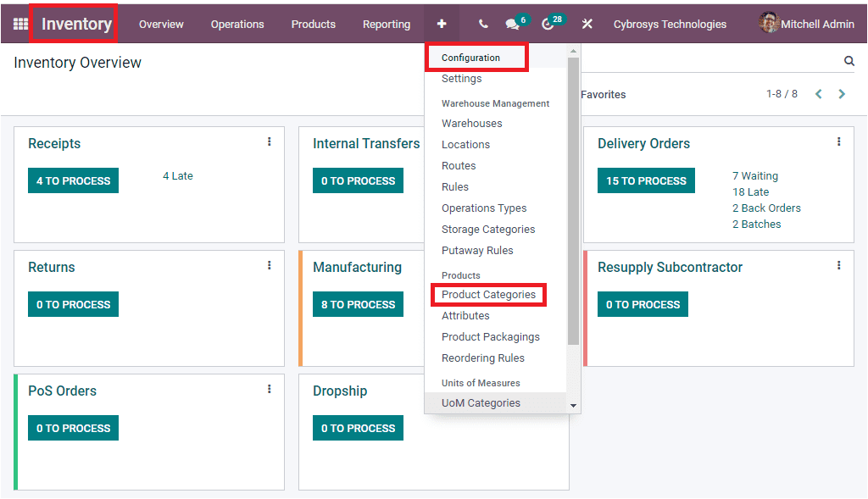Screen dimensions: 868x499
Task: Go to next page with right chevron
Action: click(842, 94)
